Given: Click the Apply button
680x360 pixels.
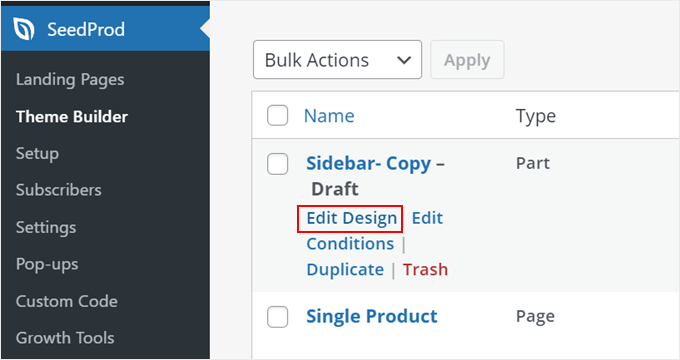Looking at the screenshot, I should pos(467,60).
